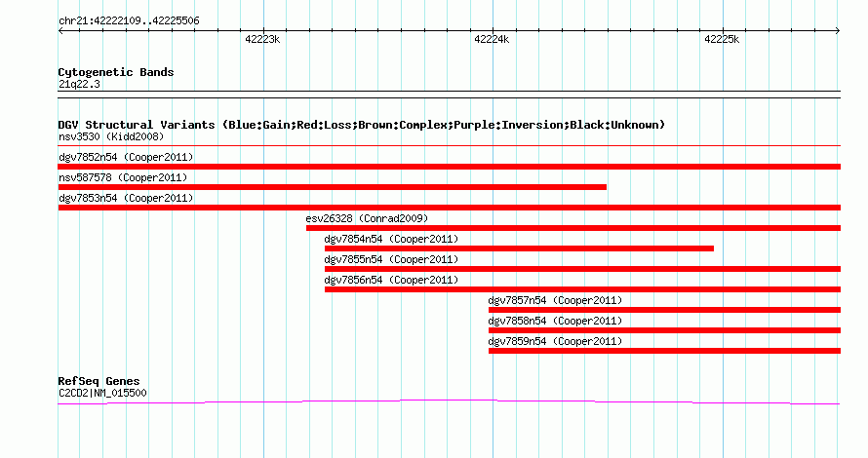Click the dgv7852n54 (Cooper2011) label

126,157
